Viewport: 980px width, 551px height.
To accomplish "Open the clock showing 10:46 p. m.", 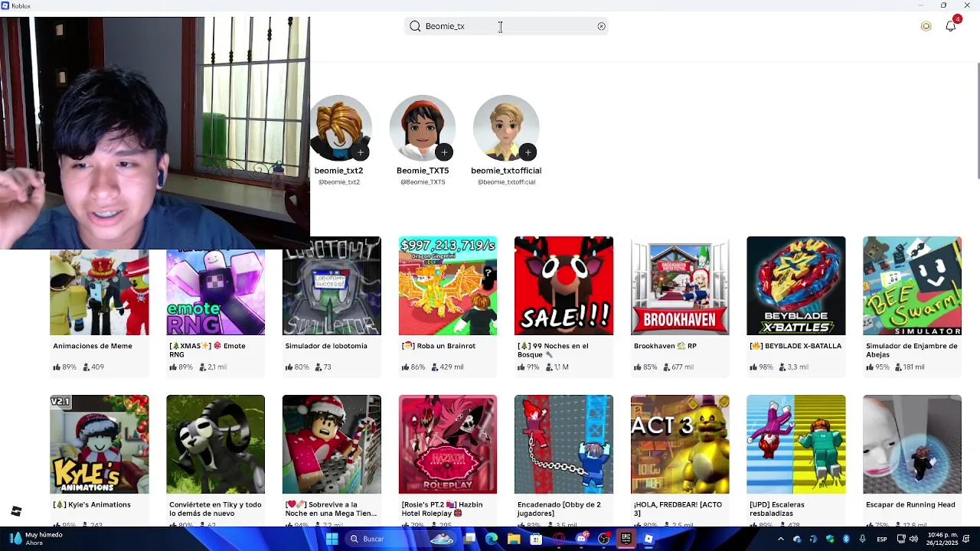I will (942, 539).
